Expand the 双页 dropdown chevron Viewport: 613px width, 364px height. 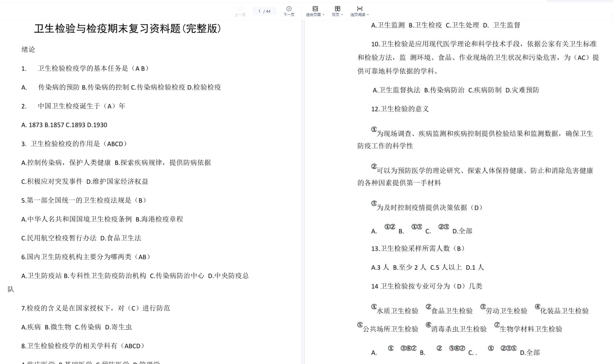pos(342,15)
